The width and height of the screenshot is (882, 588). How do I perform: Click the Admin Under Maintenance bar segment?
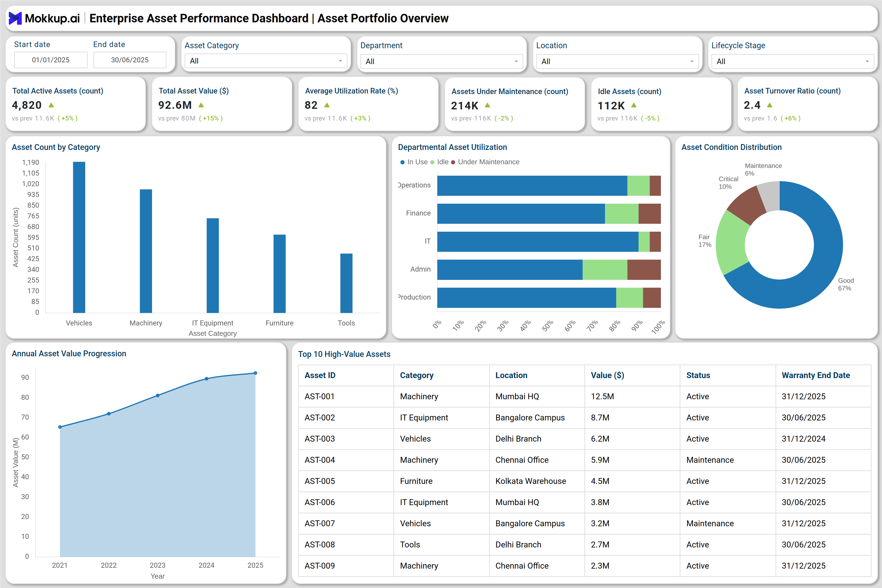point(644,270)
